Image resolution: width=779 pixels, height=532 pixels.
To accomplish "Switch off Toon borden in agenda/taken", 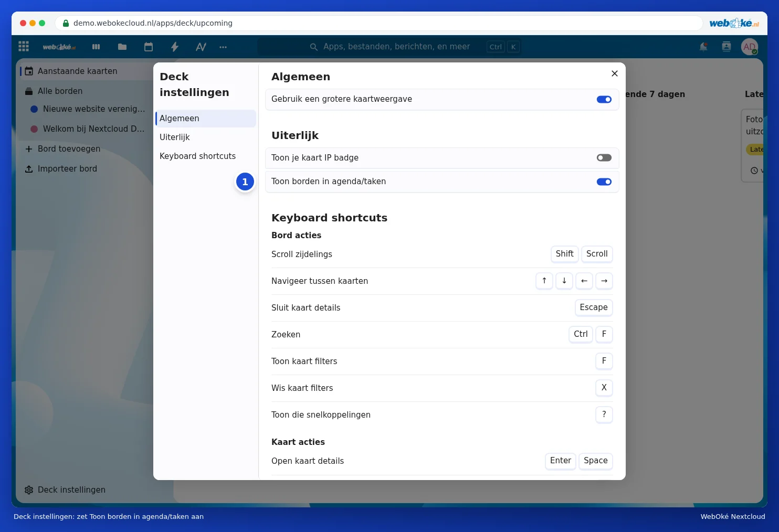I will coord(604,182).
